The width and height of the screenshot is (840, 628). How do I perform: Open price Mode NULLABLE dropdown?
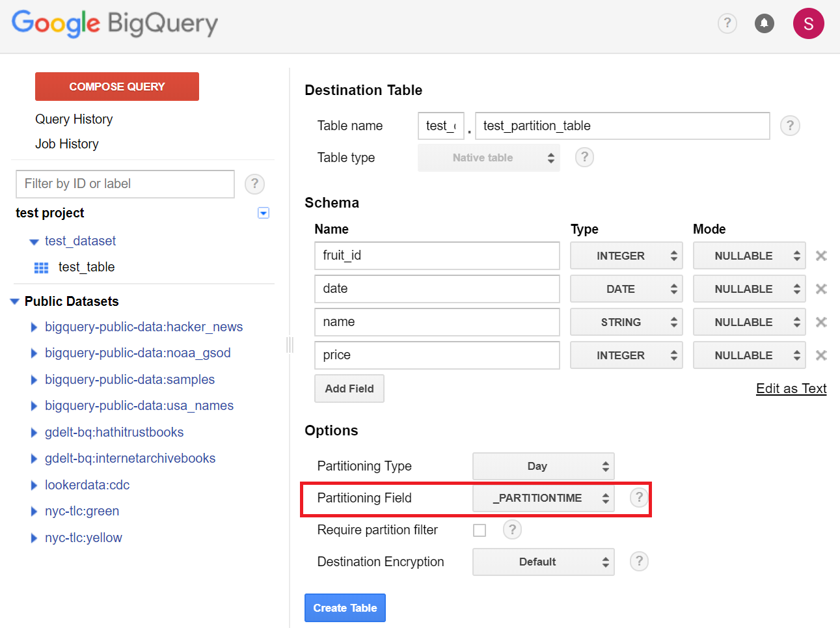tap(750, 355)
